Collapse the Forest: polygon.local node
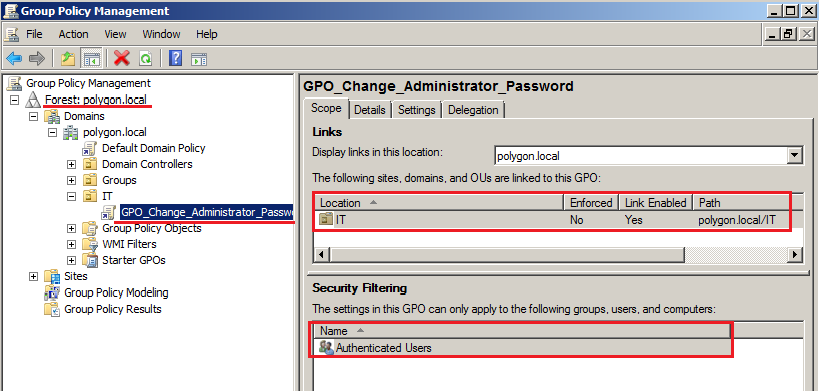This screenshot has height=391, width=820. point(15,100)
